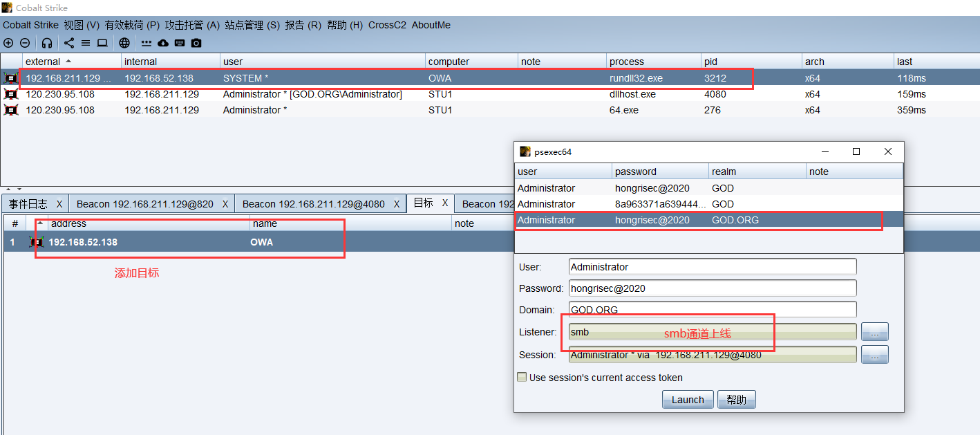Focus the Domain input field
This screenshot has height=435, width=980.
(713, 310)
